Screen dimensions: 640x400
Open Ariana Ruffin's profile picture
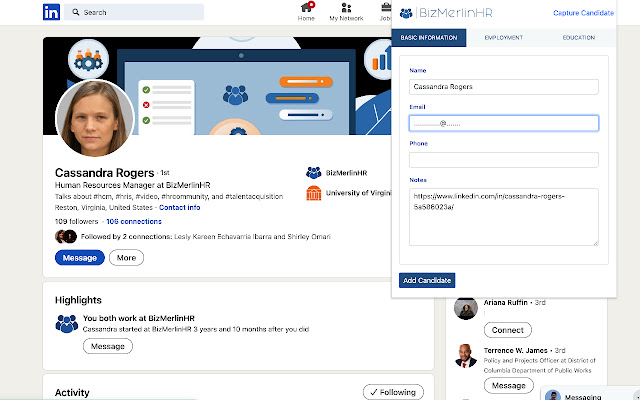[x=466, y=308]
